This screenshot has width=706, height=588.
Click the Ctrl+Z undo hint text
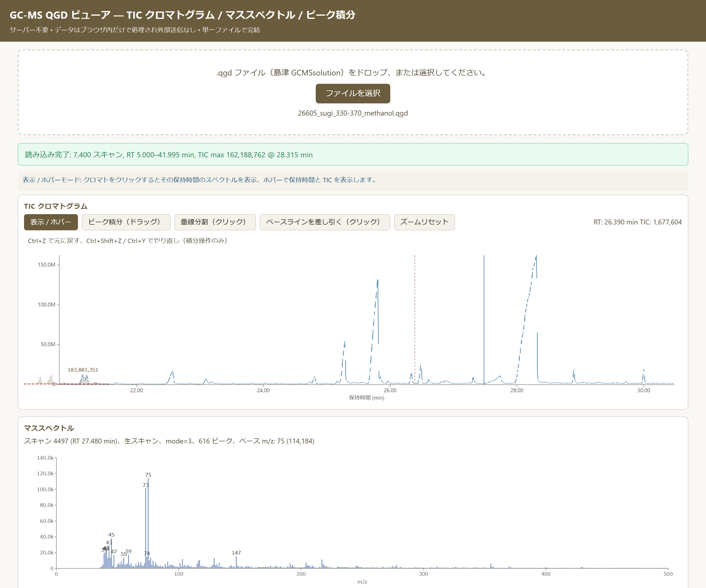128,241
